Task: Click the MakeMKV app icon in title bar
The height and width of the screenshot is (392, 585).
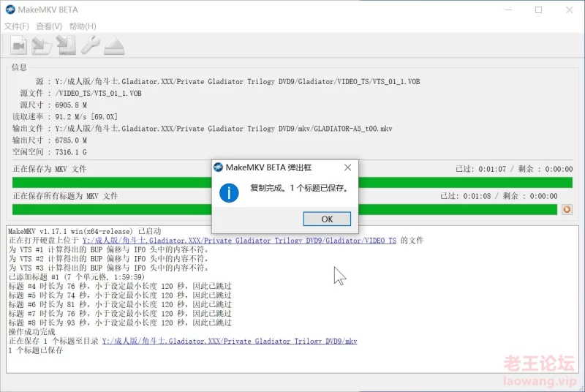Action: click(11, 10)
